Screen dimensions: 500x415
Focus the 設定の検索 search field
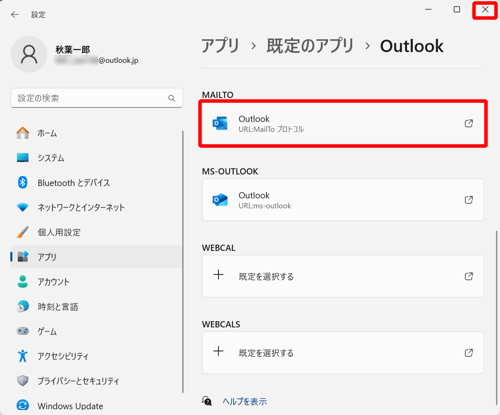click(x=97, y=98)
